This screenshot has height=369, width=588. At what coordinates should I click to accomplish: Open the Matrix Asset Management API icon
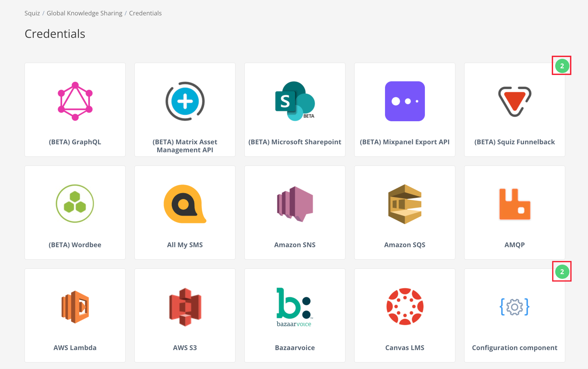[x=185, y=101]
